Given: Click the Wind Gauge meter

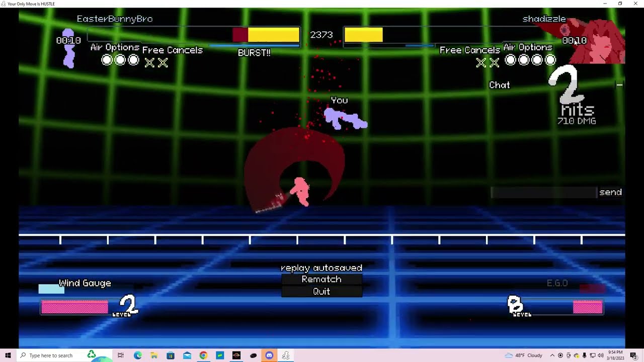Looking at the screenshot, I should click(x=51, y=289).
